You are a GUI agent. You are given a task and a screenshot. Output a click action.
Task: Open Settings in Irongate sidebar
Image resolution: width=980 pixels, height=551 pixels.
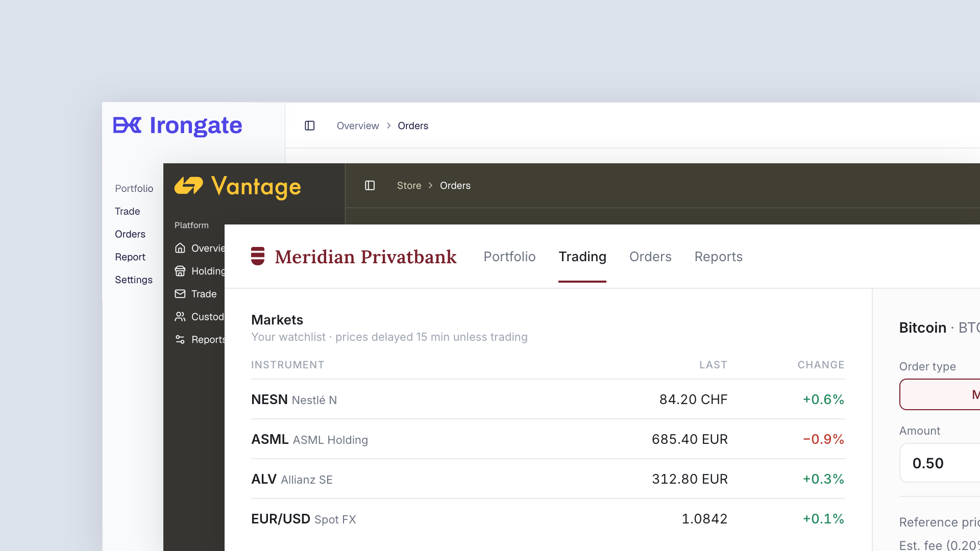point(134,280)
